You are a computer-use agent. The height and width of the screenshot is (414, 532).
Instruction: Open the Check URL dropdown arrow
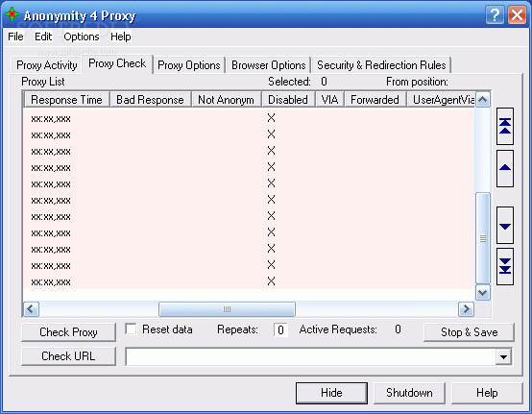503,356
